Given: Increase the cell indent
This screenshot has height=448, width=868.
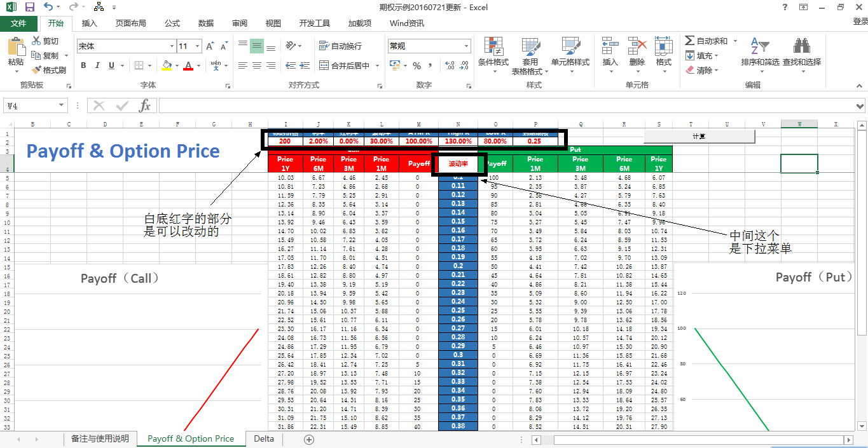Looking at the screenshot, I should click(305, 65).
